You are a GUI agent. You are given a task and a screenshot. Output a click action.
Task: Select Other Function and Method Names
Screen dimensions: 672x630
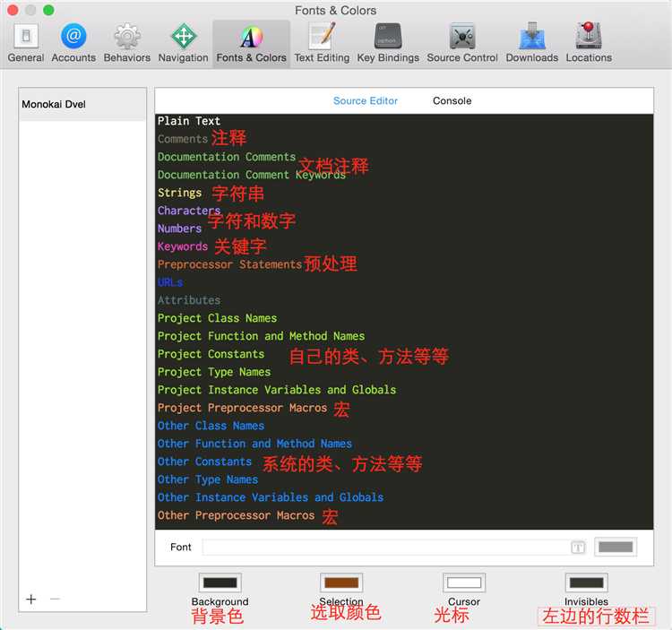pyautogui.click(x=404, y=444)
